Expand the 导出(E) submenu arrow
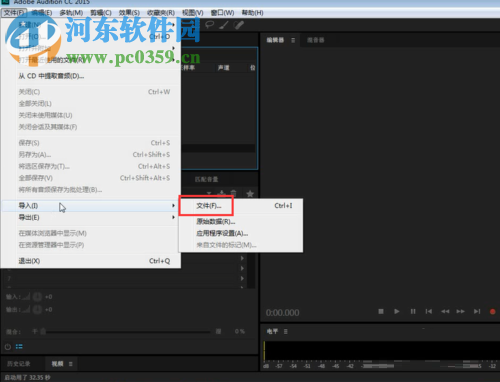The width and height of the screenshot is (500, 382). click(173, 217)
